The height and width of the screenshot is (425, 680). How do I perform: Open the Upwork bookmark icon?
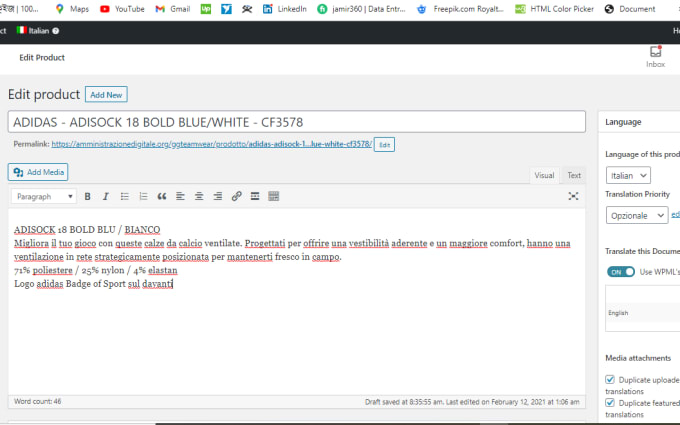[206, 9]
